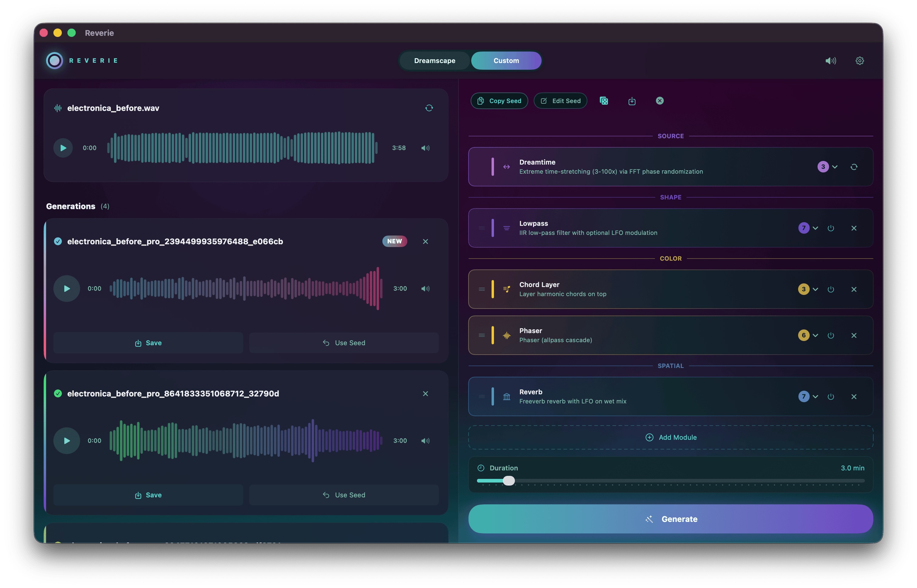Click the Lowpass parameter count badge 7

(804, 228)
